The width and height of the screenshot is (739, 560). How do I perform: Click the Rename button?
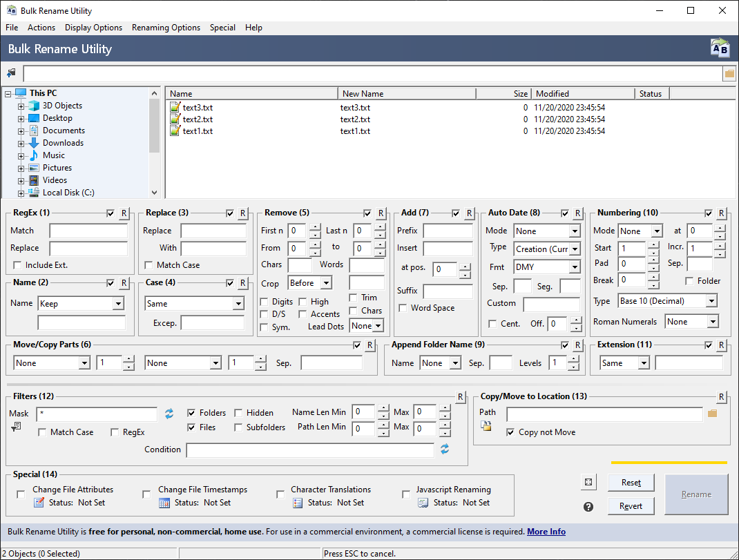[x=696, y=494]
